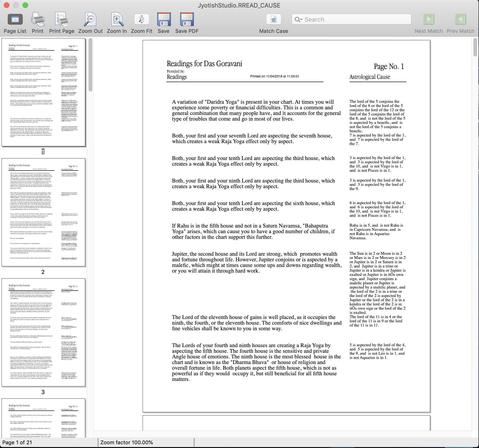Click the Print printer icon
This screenshot has width=479, height=448.
coord(38,19)
